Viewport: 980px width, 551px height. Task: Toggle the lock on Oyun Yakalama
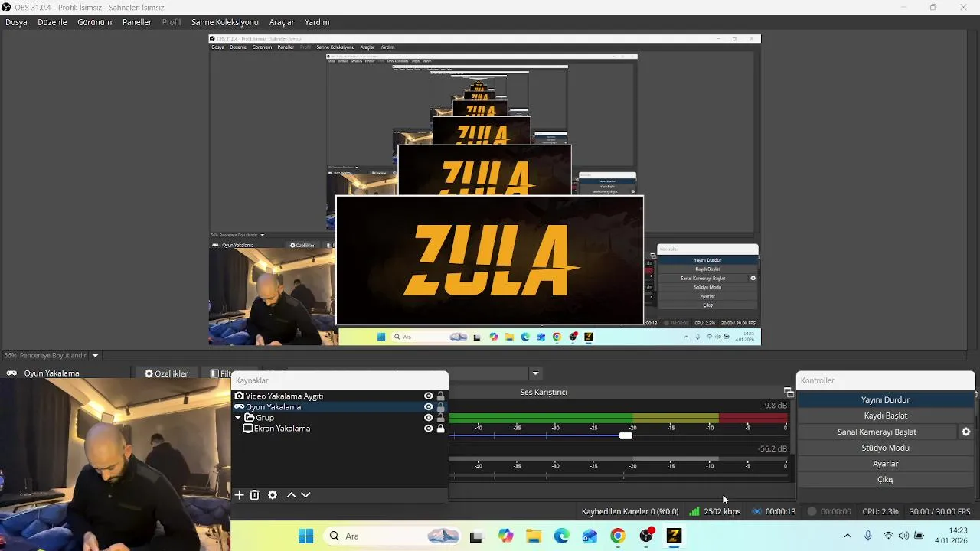tap(441, 407)
